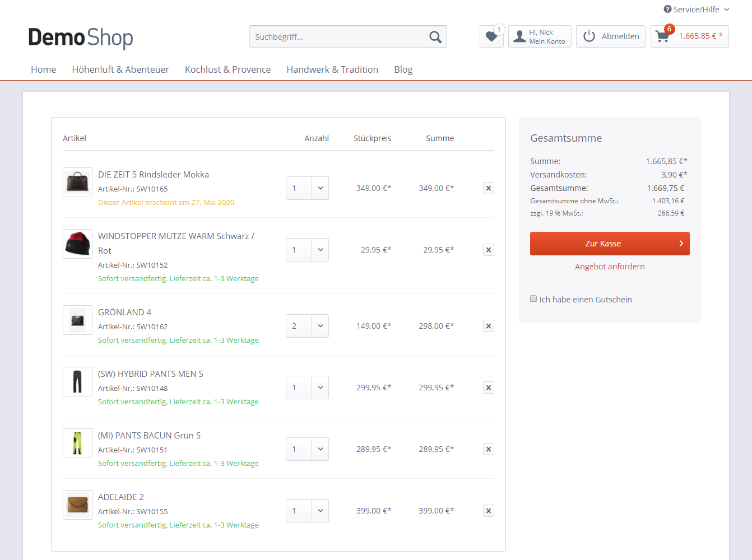Open WINDSTOPPER MÜTZE WARM product link
The height and width of the screenshot is (560, 752).
(176, 244)
